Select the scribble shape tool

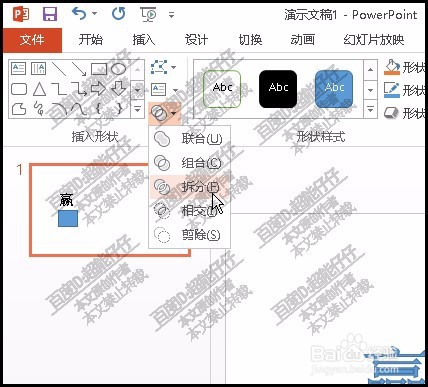(x=39, y=109)
